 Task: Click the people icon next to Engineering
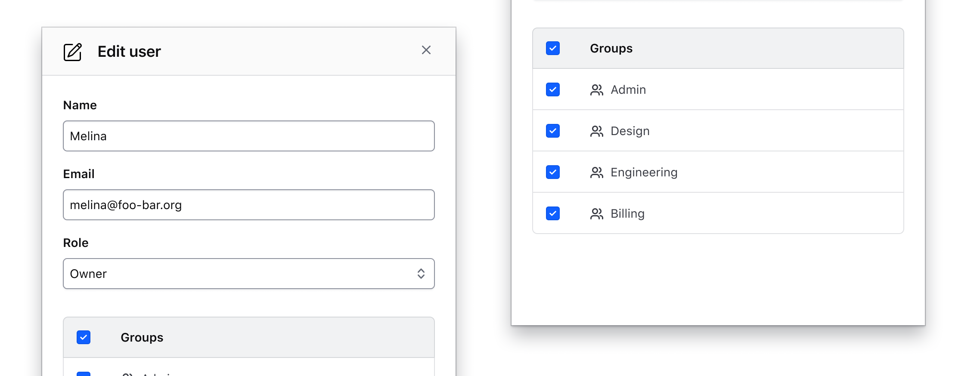click(596, 173)
